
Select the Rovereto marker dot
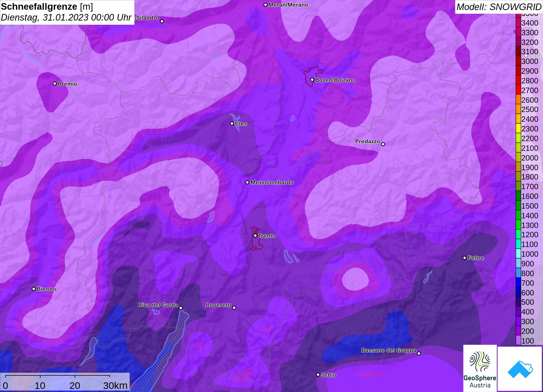coord(234,308)
